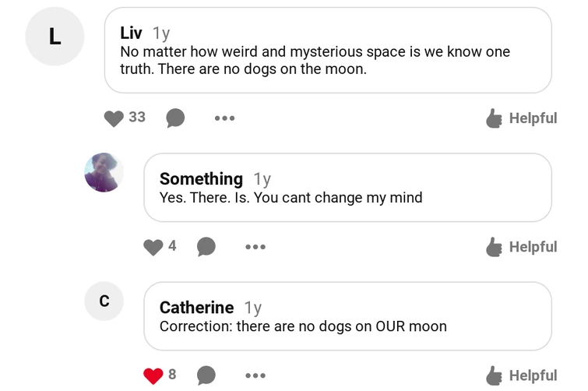588x391 pixels.
Task: Open more options on Something's reply
Action: (255, 247)
